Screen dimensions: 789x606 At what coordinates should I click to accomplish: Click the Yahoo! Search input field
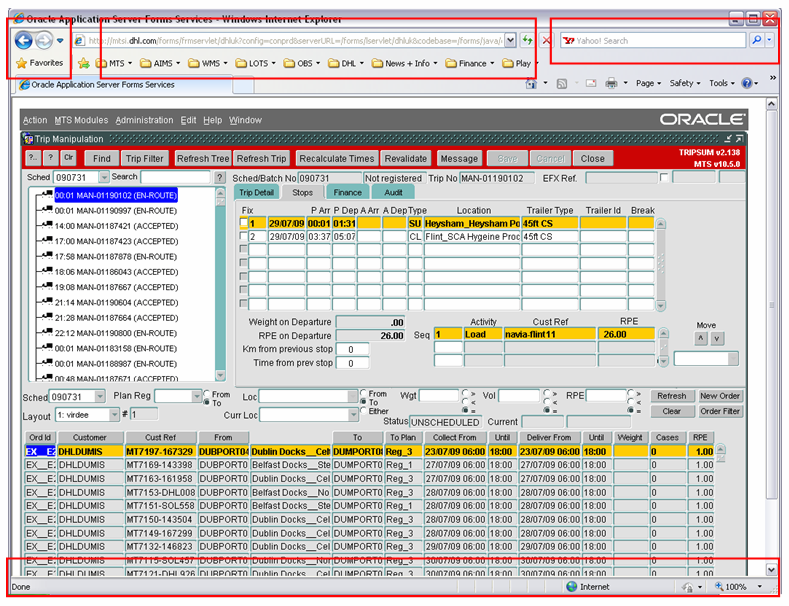pos(654,40)
